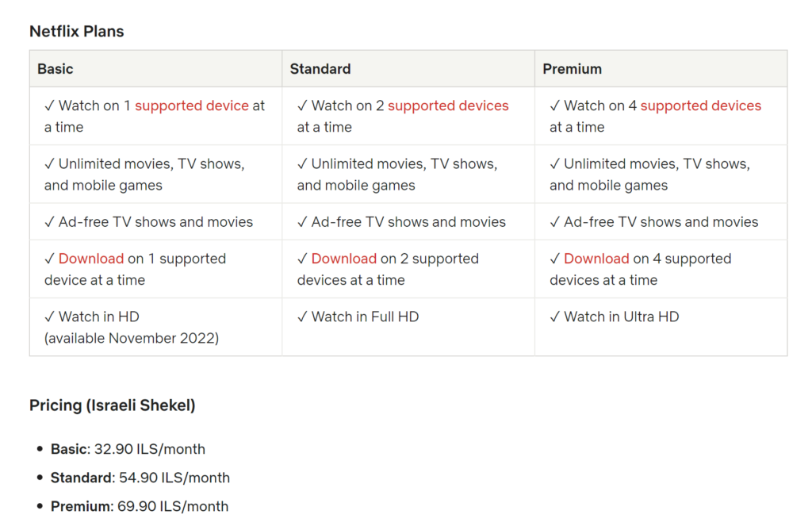Screen dimensions: 812x526
Task: Click the Download link in the Basic column
Action: tap(91, 259)
